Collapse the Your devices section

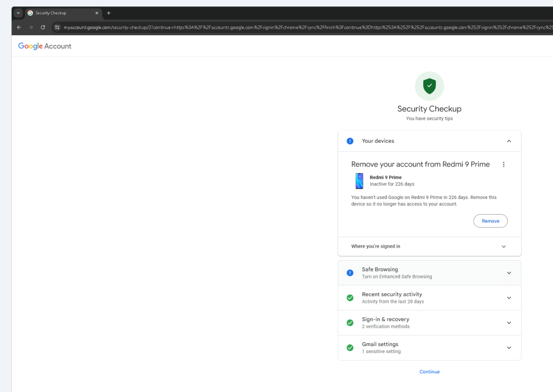pos(509,141)
